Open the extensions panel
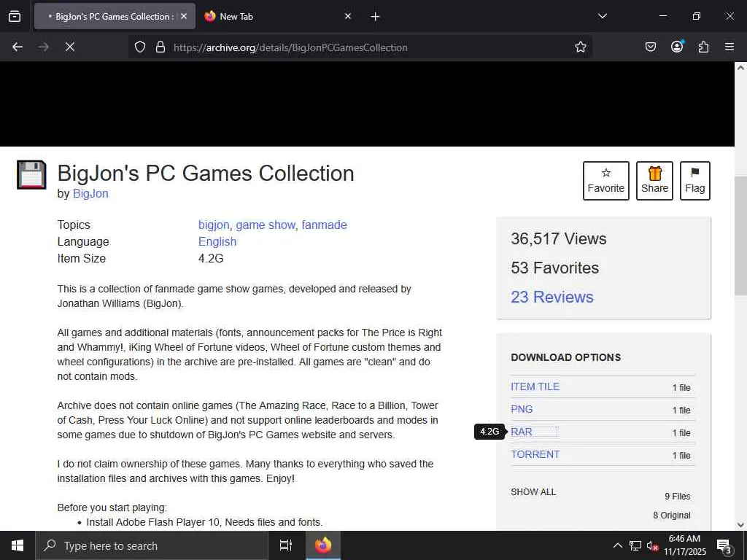 click(x=703, y=47)
